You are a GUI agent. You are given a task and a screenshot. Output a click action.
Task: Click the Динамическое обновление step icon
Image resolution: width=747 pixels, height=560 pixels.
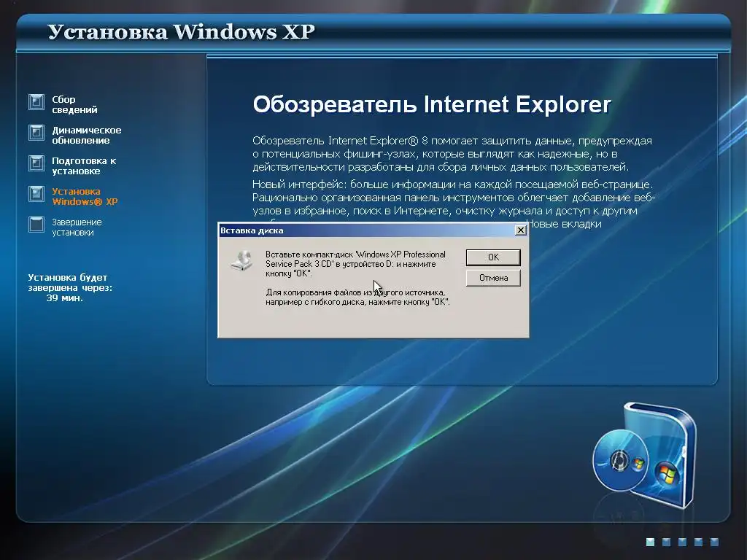click(36, 133)
